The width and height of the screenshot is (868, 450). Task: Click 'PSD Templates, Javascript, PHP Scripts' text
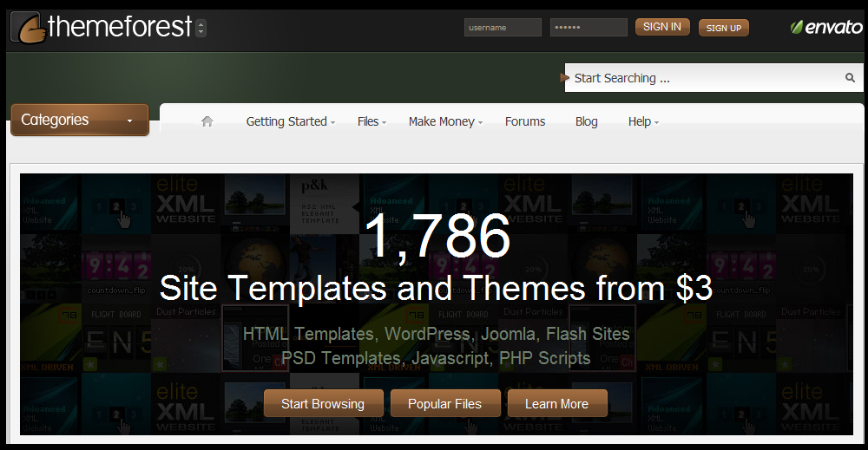tap(436, 358)
